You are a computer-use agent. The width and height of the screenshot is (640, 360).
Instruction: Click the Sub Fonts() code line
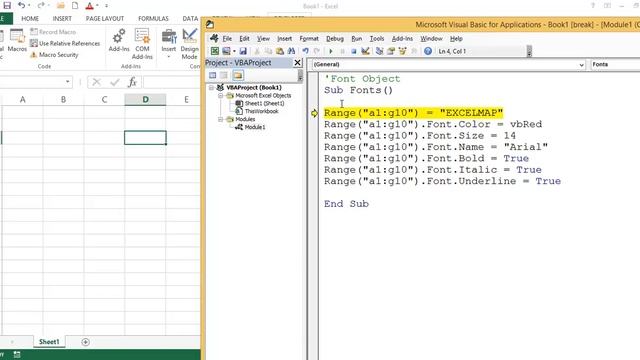(358, 90)
